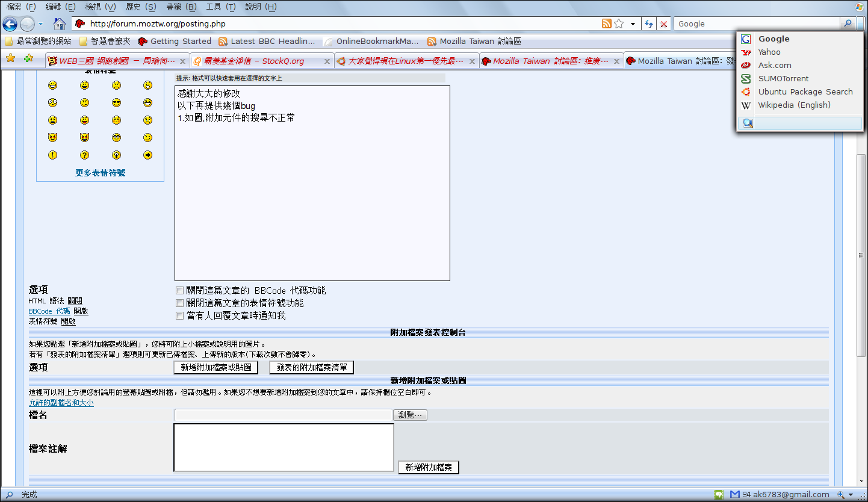The image size is (868, 502).
Task: Pick Wikipedia (English) search engine
Action: 799,105
